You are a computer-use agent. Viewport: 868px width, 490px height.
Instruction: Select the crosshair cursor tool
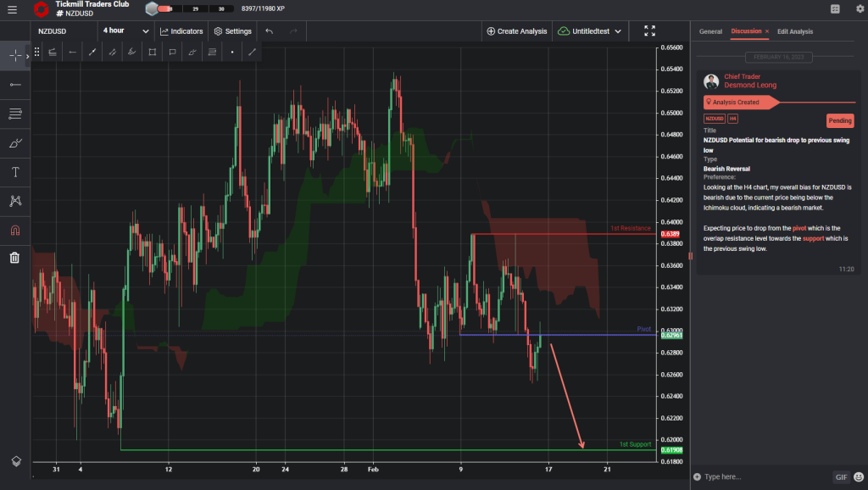pyautogui.click(x=14, y=56)
